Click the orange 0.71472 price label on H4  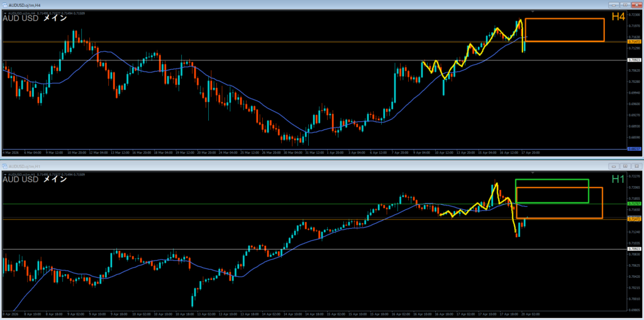pos(635,41)
